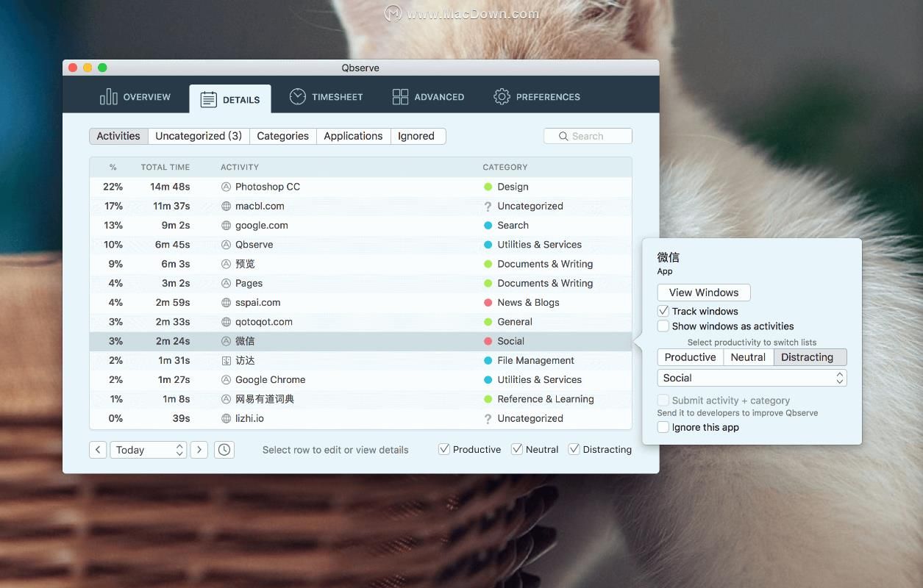Toggle the Neutral filter checkbox

click(x=517, y=449)
